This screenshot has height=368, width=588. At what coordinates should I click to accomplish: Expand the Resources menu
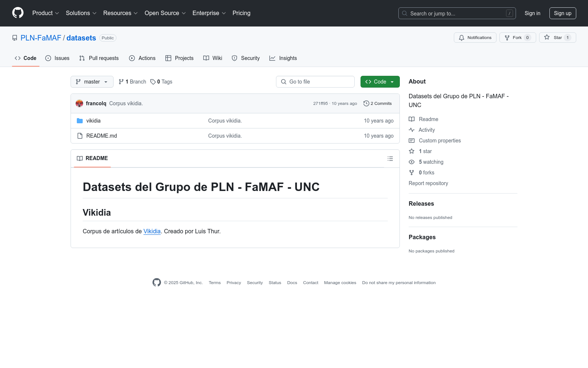pyautogui.click(x=121, y=13)
